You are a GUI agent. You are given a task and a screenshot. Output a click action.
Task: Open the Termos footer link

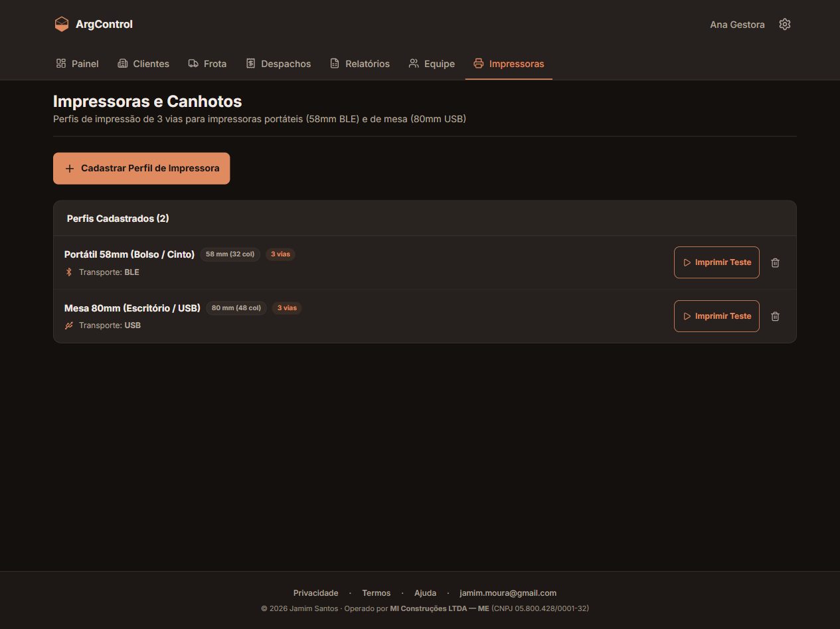[377, 593]
